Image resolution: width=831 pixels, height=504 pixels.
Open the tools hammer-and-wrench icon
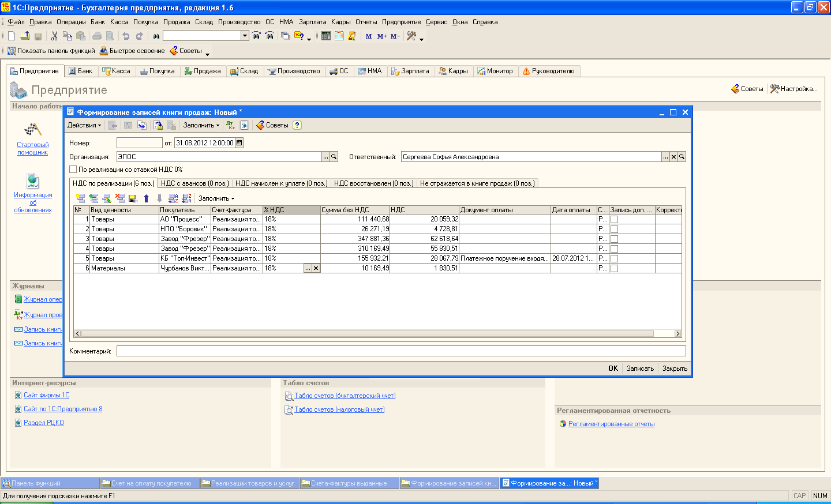(x=411, y=36)
